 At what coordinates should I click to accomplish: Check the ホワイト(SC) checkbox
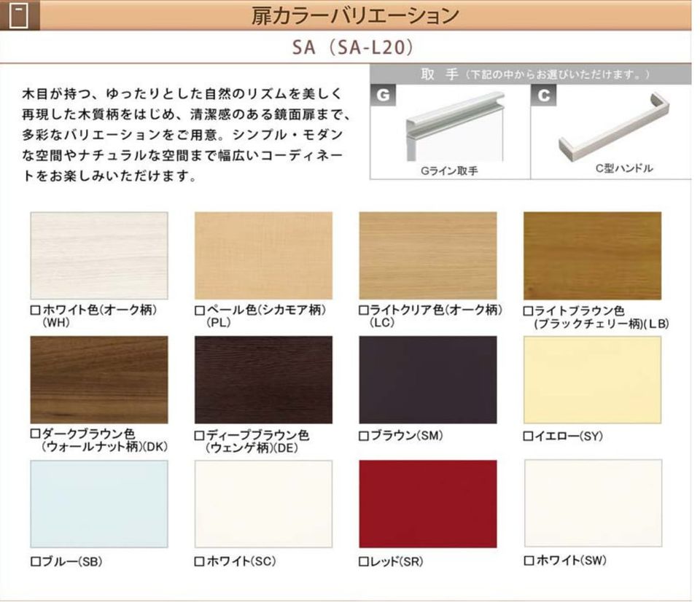click(200, 561)
